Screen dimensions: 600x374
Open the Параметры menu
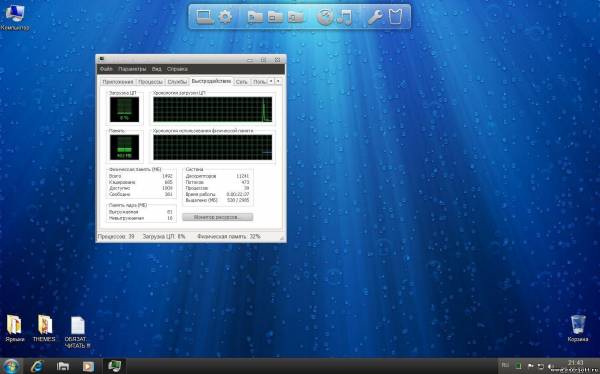coord(132,69)
